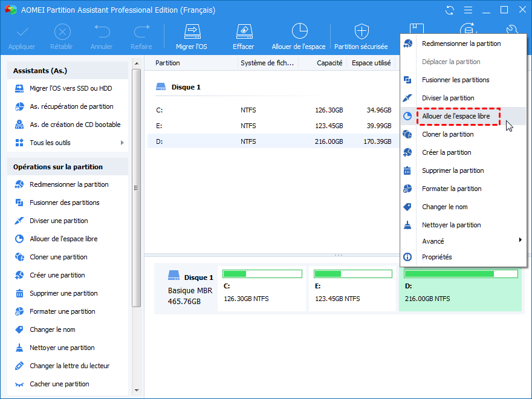Select Disque 1 header in partition list
The width and height of the screenshot is (532, 399).
point(178,87)
